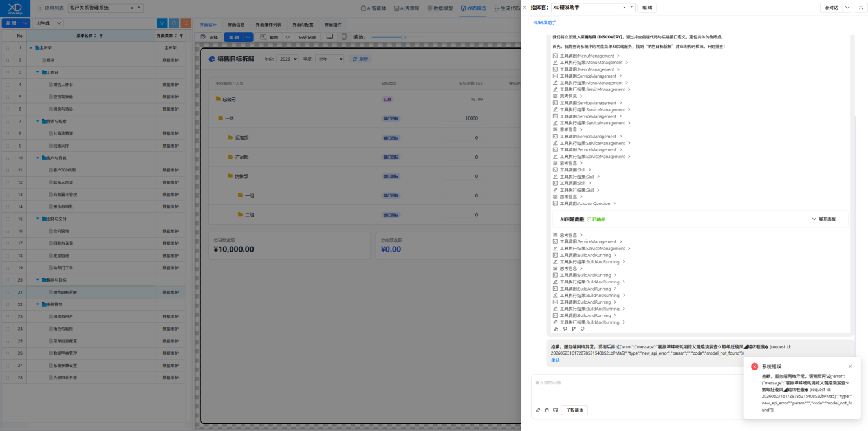Click the desktop preview monitor icon

point(330,37)
